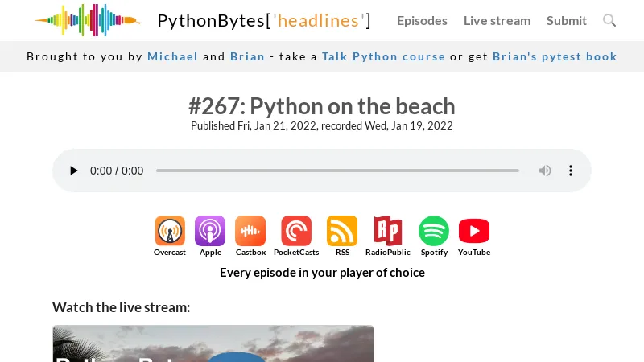Screen dimensions: 644x362
Task: Click the live stream video thumbnail
Action: click(213, 343)
